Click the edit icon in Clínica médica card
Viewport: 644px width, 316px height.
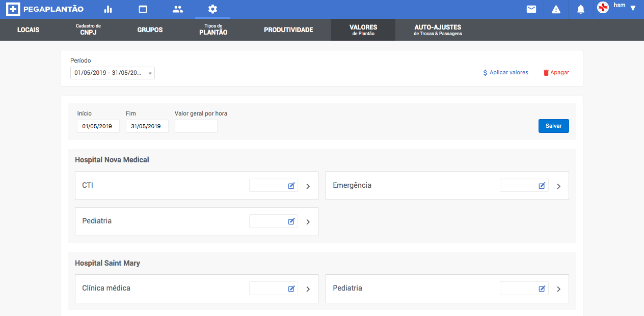coord(291,289)
